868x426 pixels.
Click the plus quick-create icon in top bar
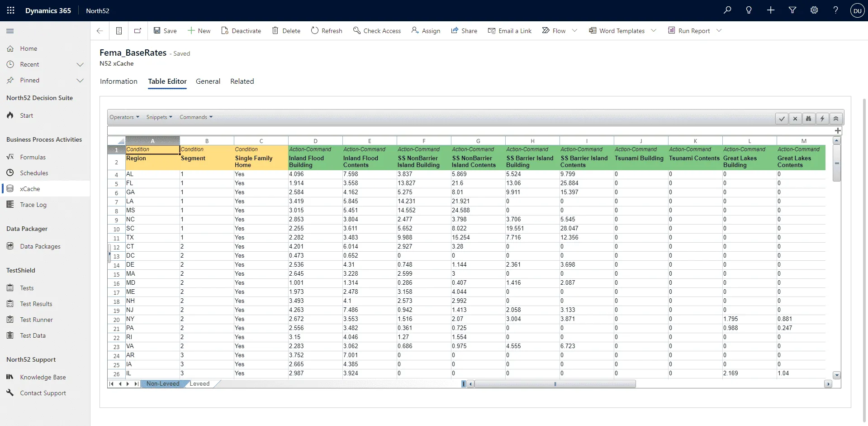(x=771, y=10)
